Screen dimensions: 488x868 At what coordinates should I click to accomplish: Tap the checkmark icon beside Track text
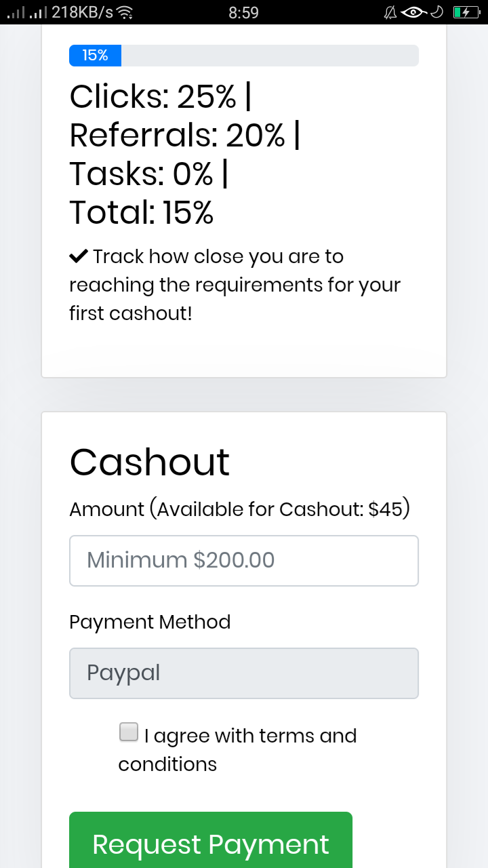point(79,256)
